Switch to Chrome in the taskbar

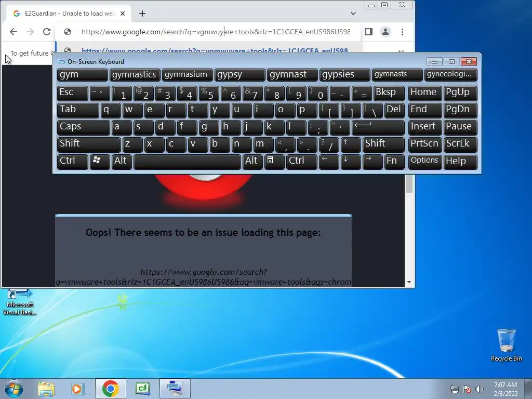110,389
